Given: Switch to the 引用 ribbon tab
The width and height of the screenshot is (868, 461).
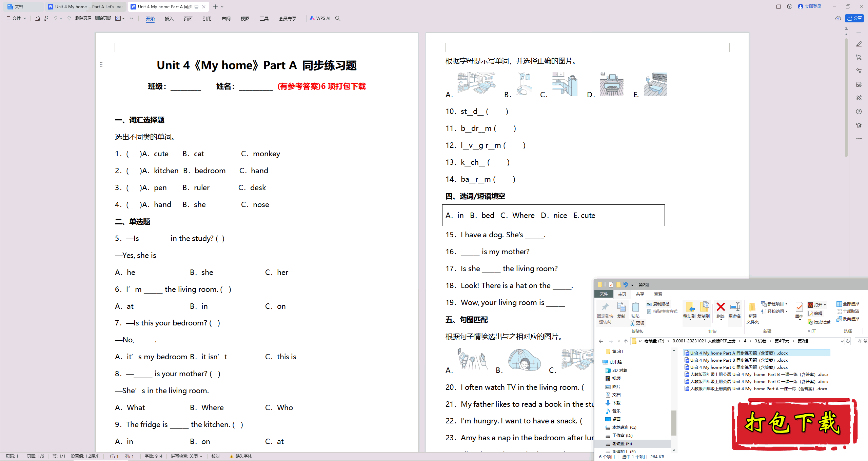Looking at the screenshot, I should pyautogui.click(x=207, y=19).
